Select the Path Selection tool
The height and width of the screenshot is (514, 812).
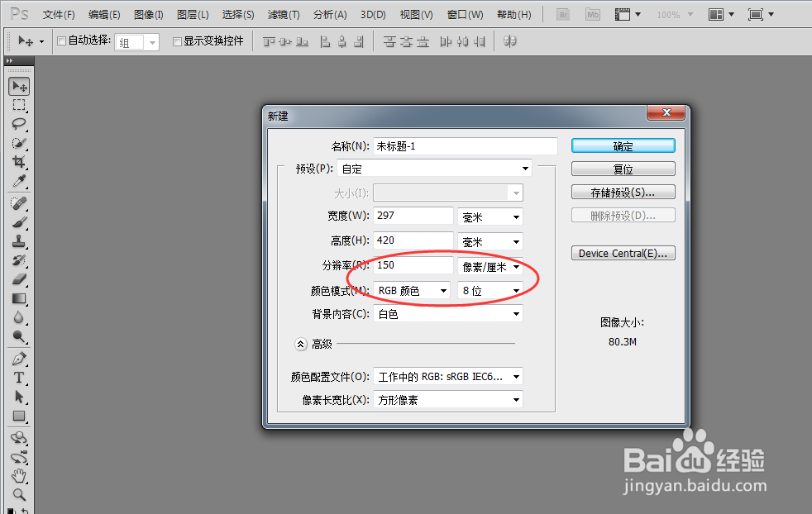coord(19,397)
